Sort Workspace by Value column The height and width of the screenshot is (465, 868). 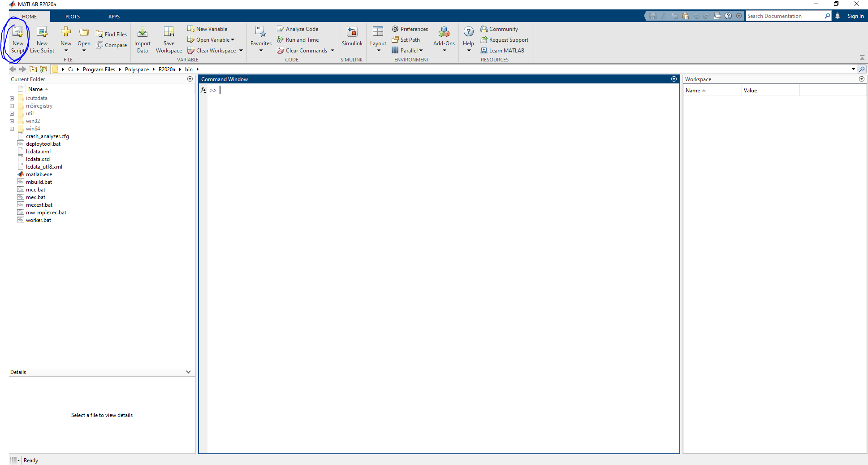coord(770,91)
